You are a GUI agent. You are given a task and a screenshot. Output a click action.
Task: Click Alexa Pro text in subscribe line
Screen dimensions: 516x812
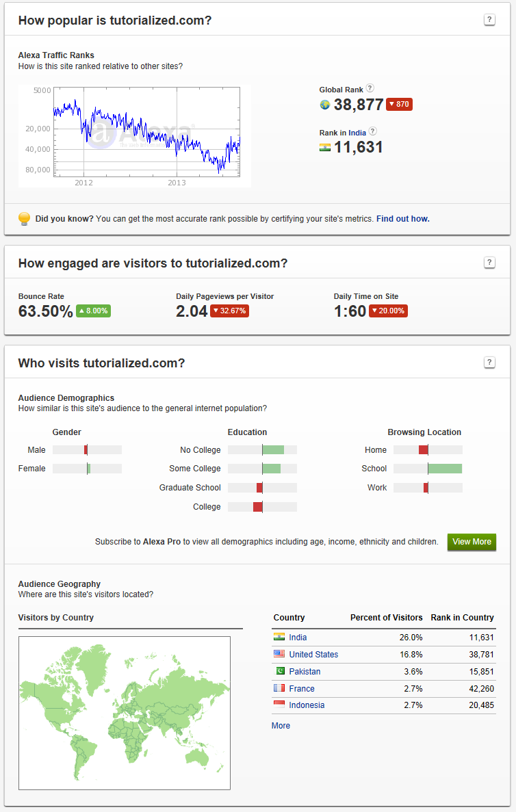(x=162, y=542)
